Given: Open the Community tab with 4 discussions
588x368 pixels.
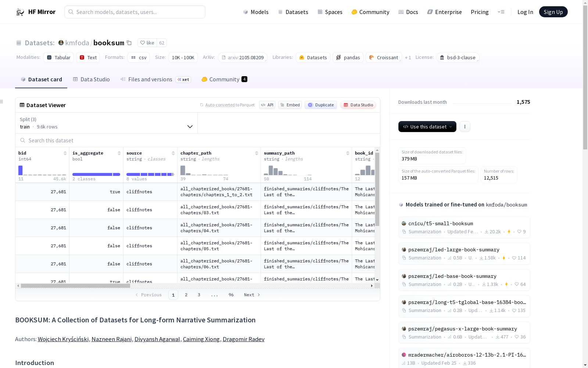Looking at the screenshot, I should click(224, 79).
